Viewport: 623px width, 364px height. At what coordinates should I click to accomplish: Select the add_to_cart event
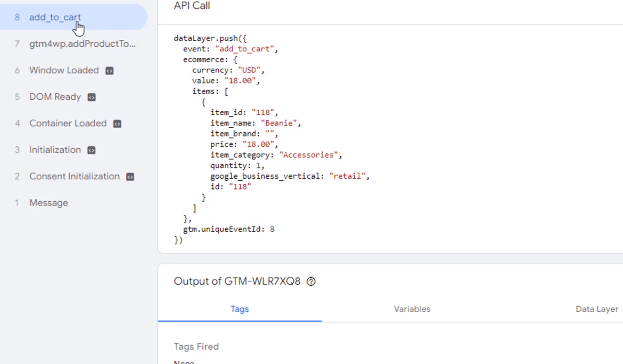[55, 17]
